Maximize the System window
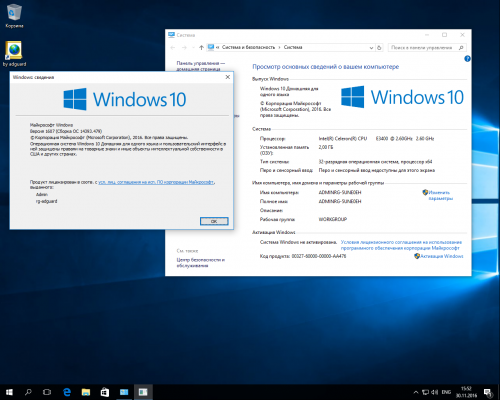Viewport: 500px width, 400px height. (x=444, y=35)
